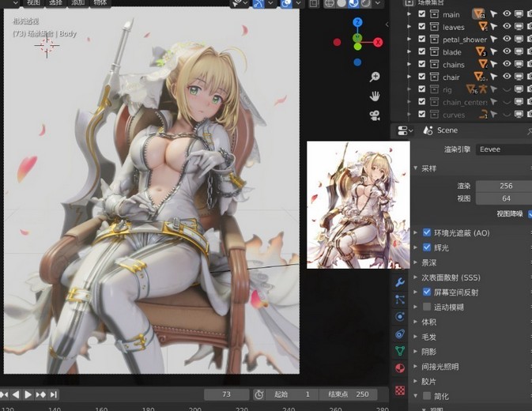Open the green Object Data properties tab

[400, 351]
